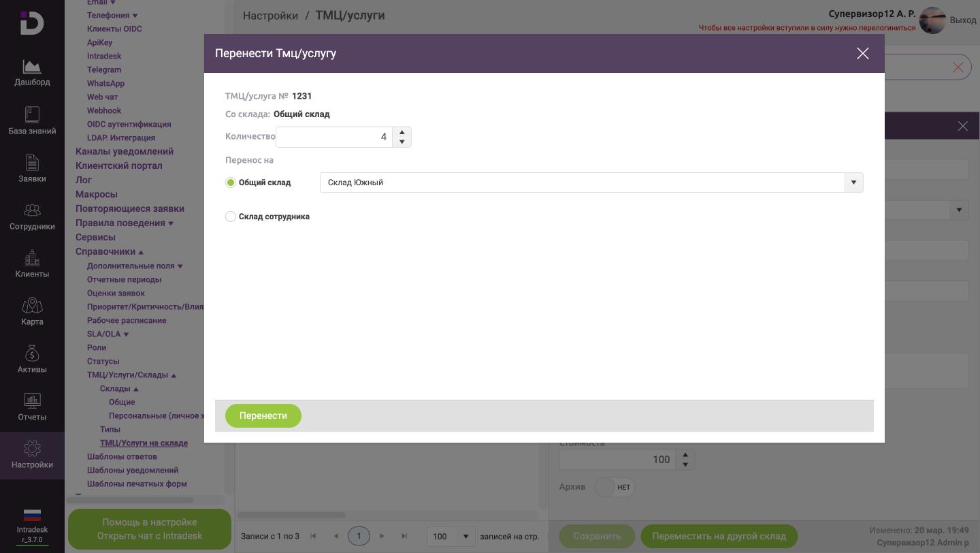Open the Карта map icon
Screen dimensions: 980x553
pos(32,306)
